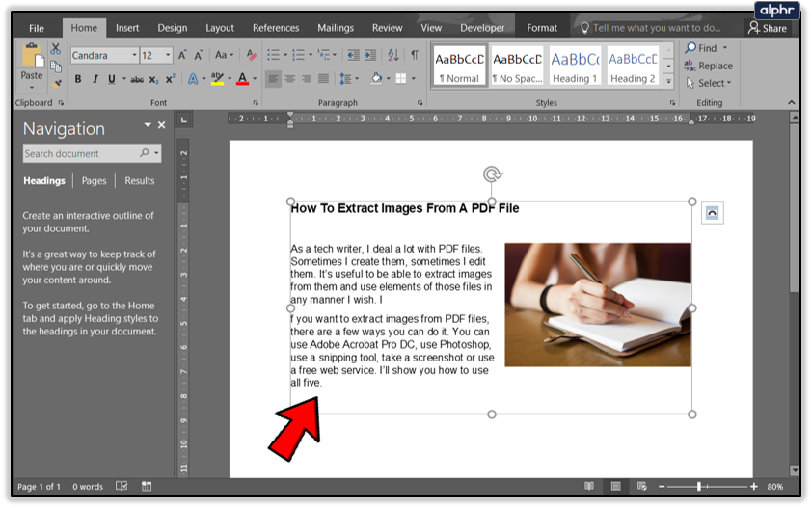Screen dimensions: 812x508
Task: Toggle italic text formatting
Action: click(95, 79)
